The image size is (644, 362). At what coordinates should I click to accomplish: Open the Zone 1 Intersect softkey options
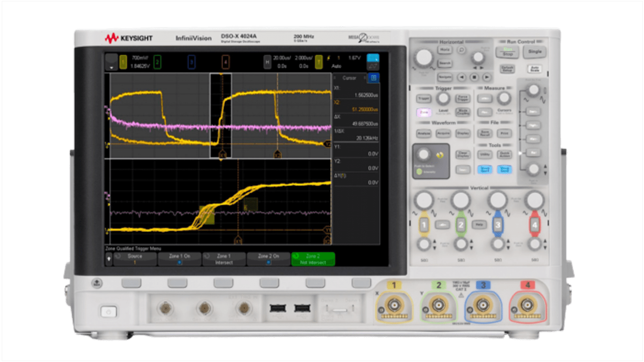coord(224,259)
